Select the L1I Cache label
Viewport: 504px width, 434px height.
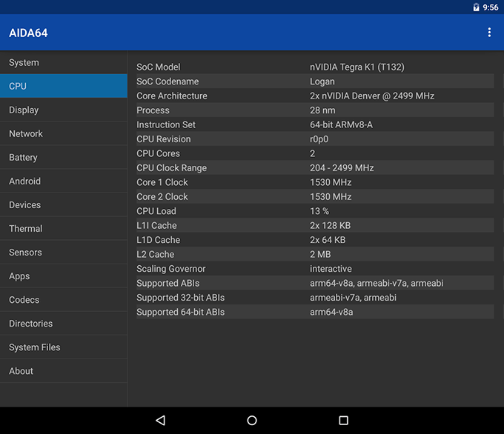point(156,225)
